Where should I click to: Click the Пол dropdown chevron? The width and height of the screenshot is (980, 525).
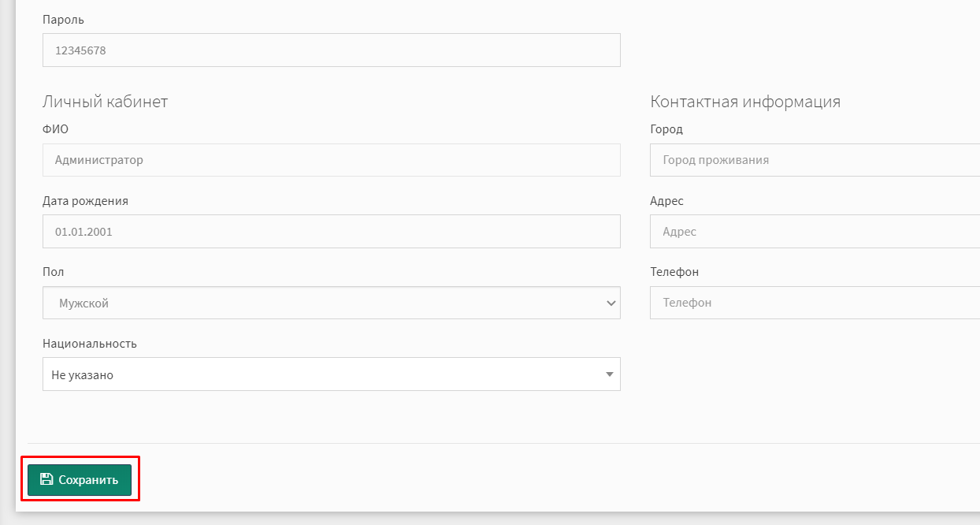(x=611, y=303)
